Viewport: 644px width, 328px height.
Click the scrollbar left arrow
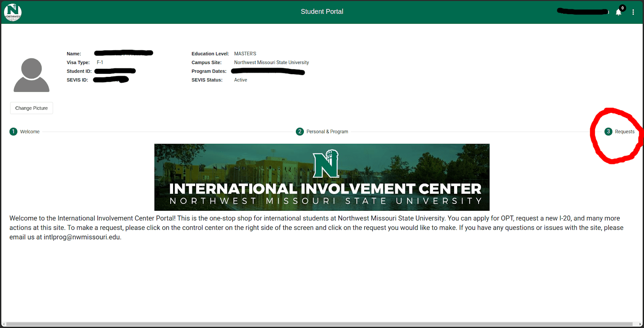point(4,324)
